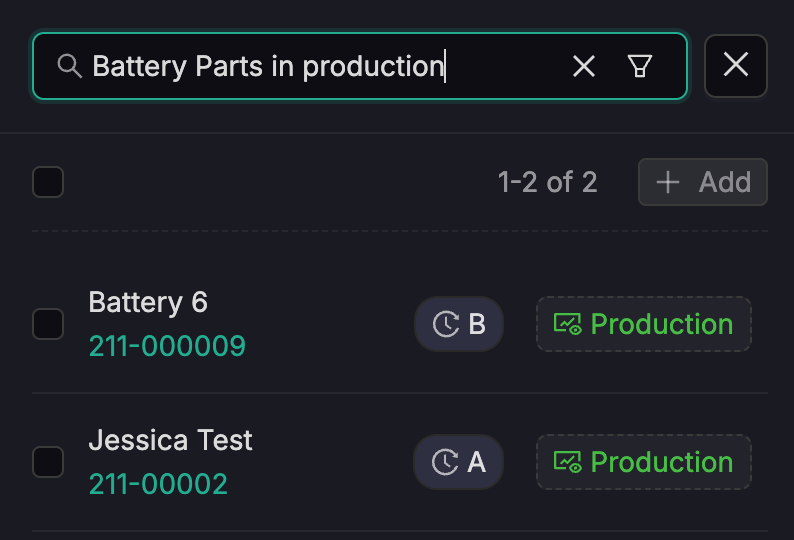This screenshot has width=794, height=540.
Task: Toggle the select-all checkbox
Action: [48, 182]
